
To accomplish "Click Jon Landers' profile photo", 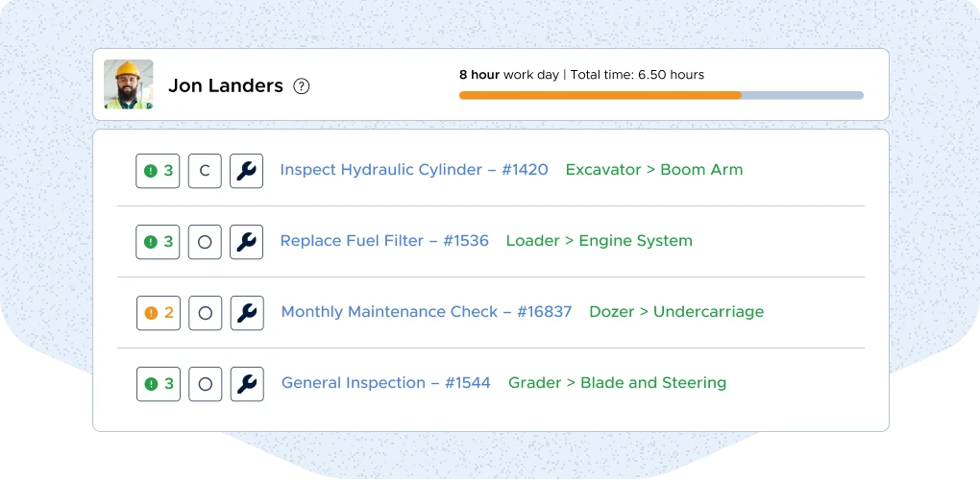I will click(129, 84).
